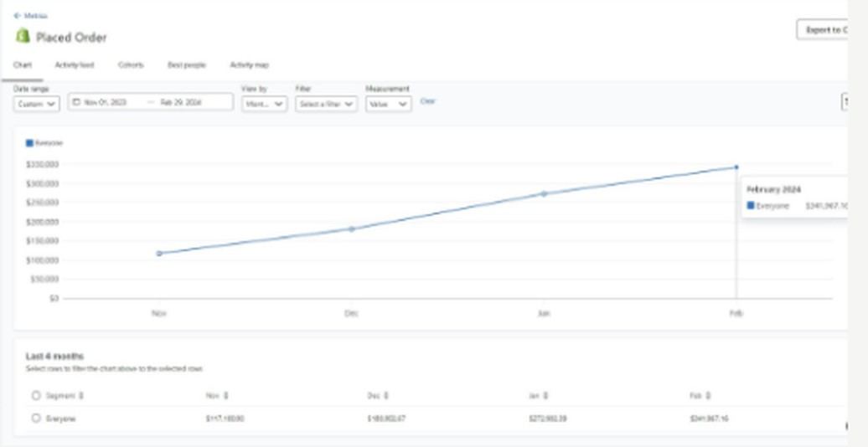Open the View by dropdown
Screen dimensions: 868x447
pos(264,104)
